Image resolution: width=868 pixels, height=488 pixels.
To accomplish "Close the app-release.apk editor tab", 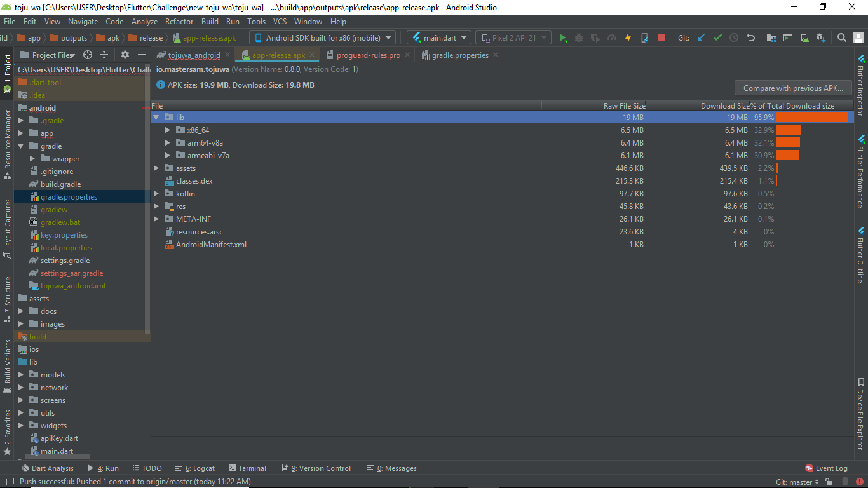I will point(312,55).
